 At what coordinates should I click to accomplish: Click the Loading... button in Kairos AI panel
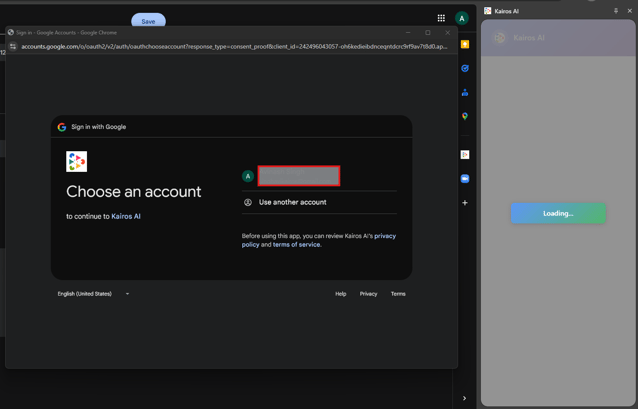558,213
